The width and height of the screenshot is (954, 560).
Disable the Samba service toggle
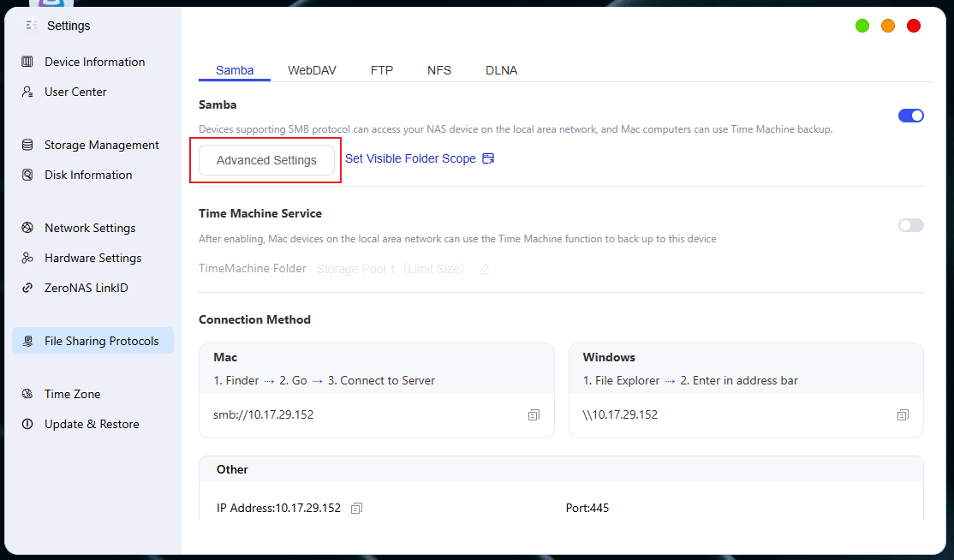coord(911,116)
